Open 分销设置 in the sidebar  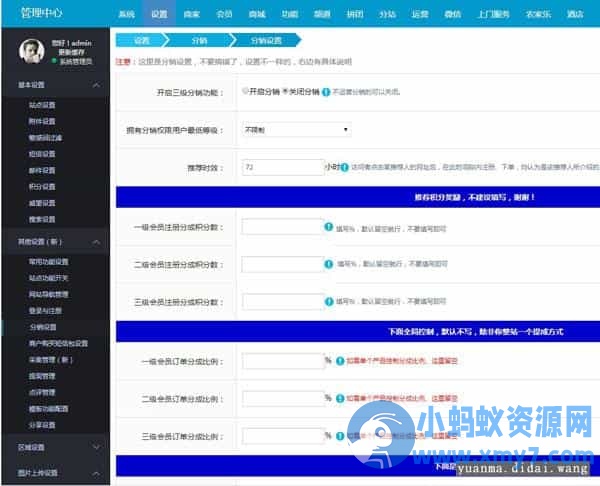tap(43, 327)
